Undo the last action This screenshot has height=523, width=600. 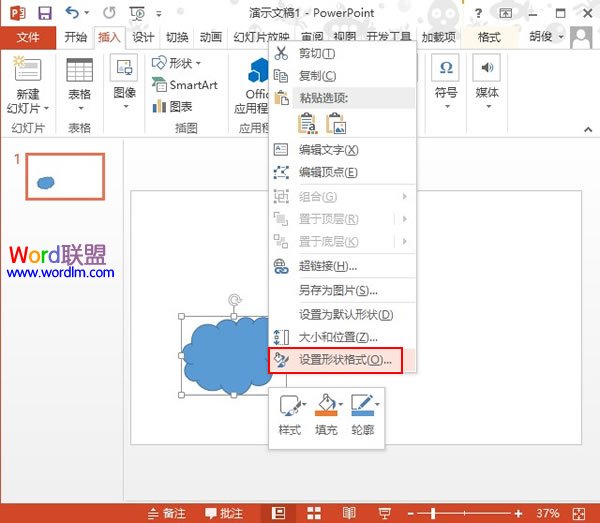(x=73, y=13)
